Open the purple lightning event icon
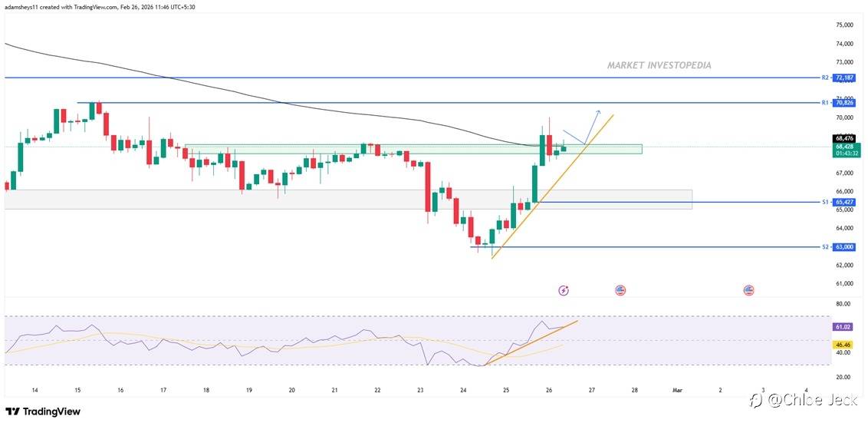 point(564,290)
